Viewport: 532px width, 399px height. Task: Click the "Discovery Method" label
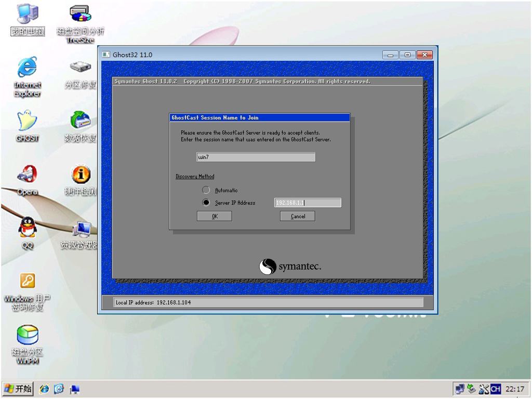point(195,177)
